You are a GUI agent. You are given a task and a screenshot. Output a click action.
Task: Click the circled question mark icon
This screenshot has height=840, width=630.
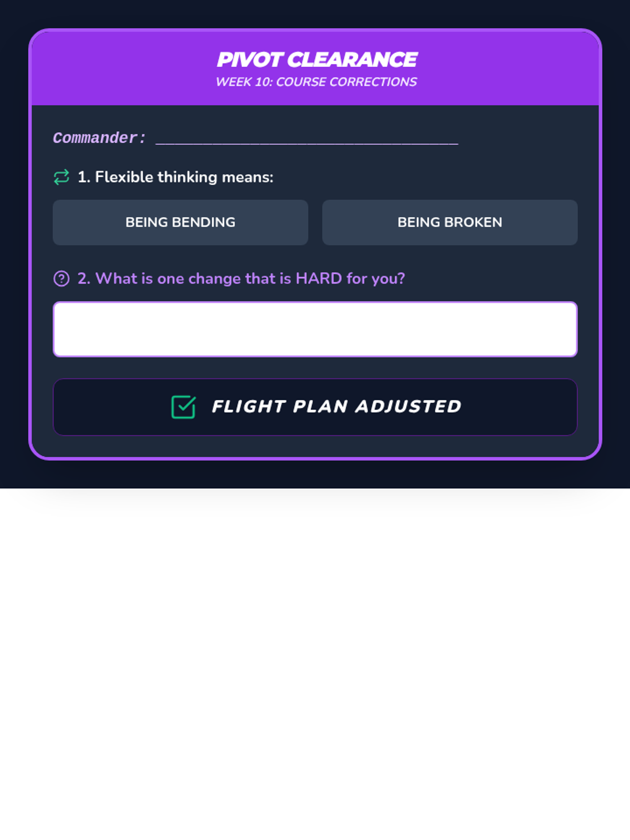(61, 279)
